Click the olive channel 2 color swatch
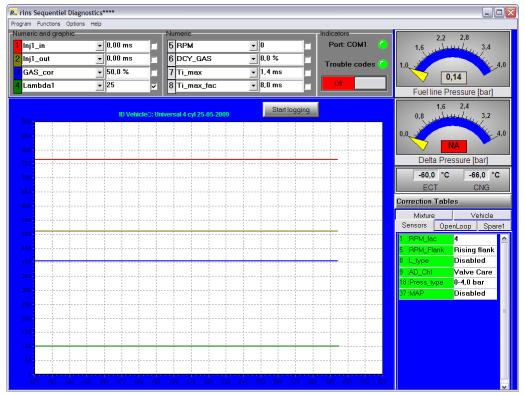525x395 pixels. click(17, 59)
